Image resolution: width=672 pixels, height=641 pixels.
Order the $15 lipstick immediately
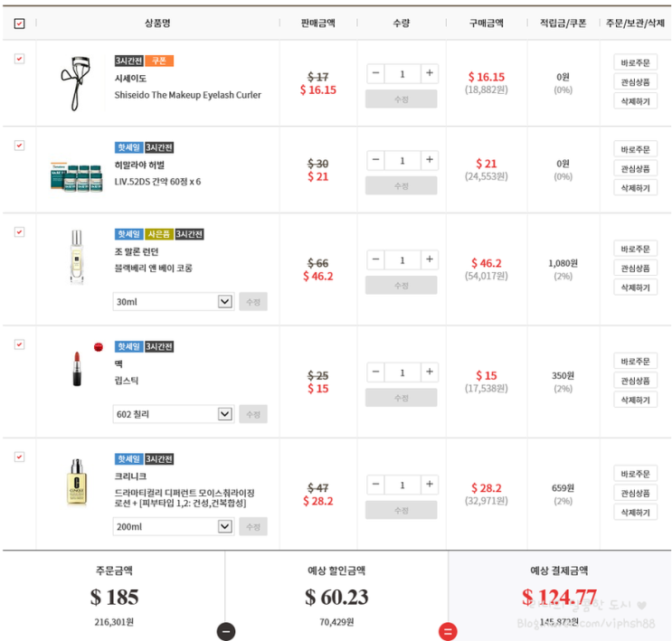(x=635, y=362)
